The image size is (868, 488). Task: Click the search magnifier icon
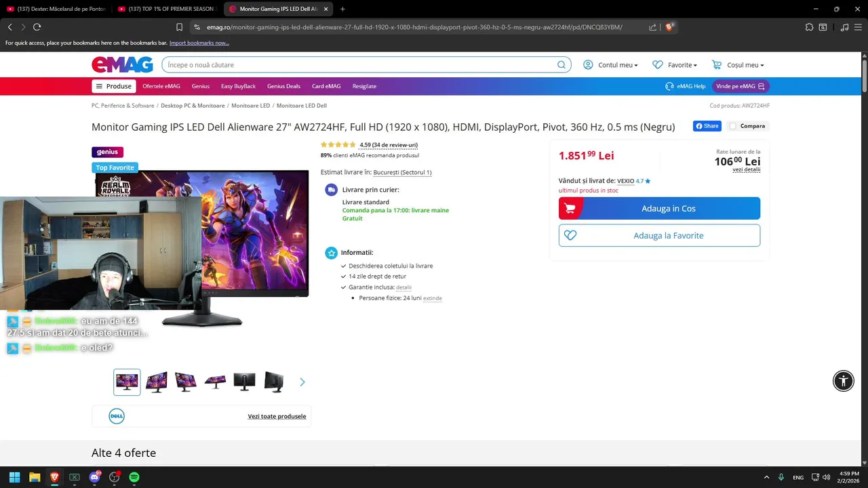coord(561,65)
